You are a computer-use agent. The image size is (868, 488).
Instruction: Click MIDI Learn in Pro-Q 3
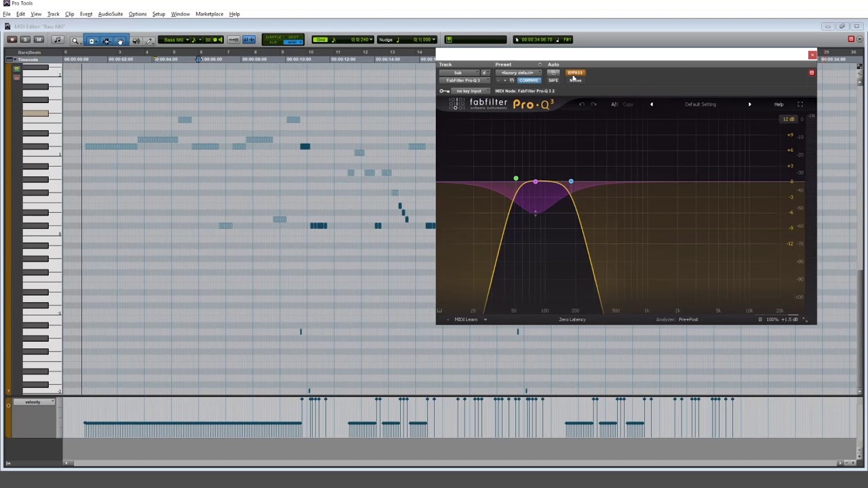466,320
